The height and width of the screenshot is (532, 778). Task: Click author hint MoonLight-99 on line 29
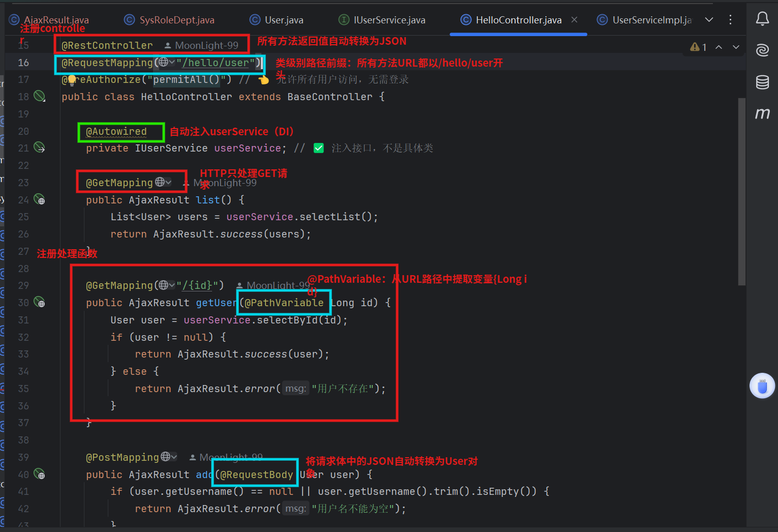[273, 285]
